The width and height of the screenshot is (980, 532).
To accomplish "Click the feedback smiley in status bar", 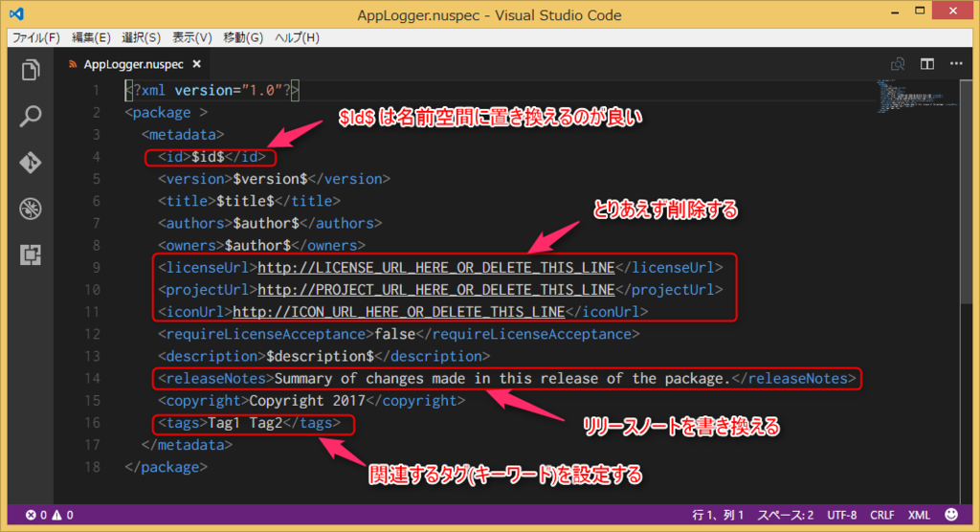I will pyautogui.click(x=951, y=515).
